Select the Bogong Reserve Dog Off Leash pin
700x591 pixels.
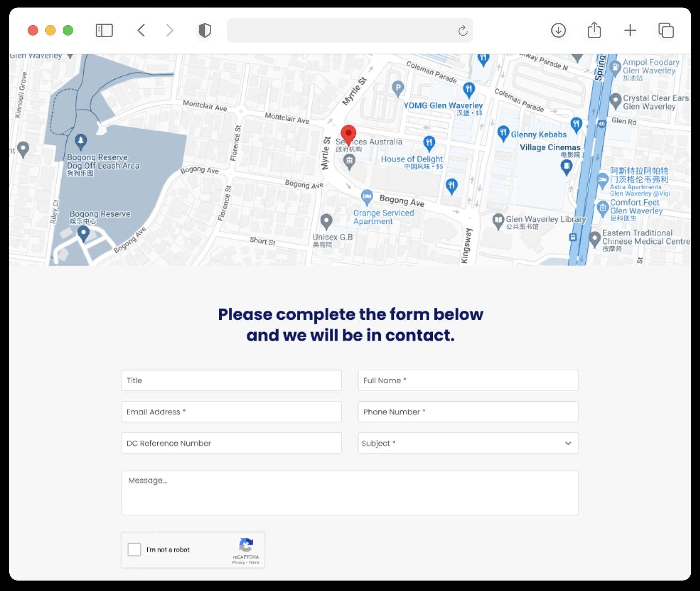pos(81,142)
